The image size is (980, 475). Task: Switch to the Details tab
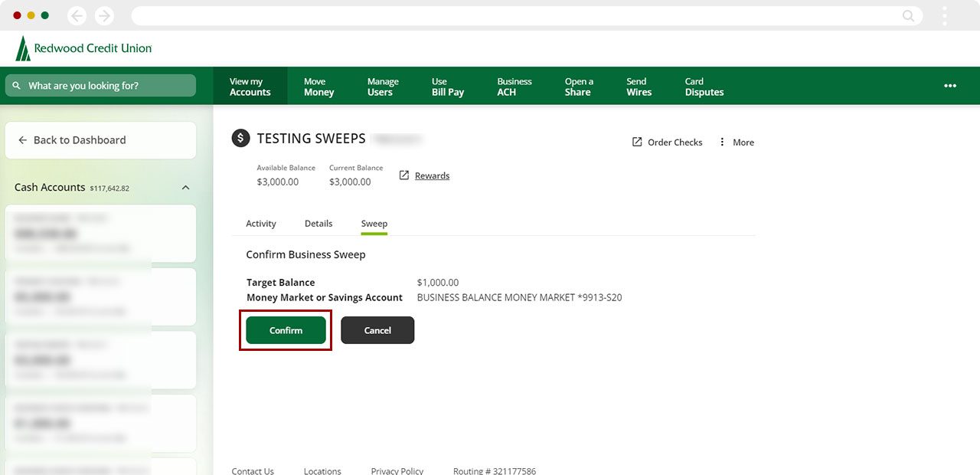[318, 224]
